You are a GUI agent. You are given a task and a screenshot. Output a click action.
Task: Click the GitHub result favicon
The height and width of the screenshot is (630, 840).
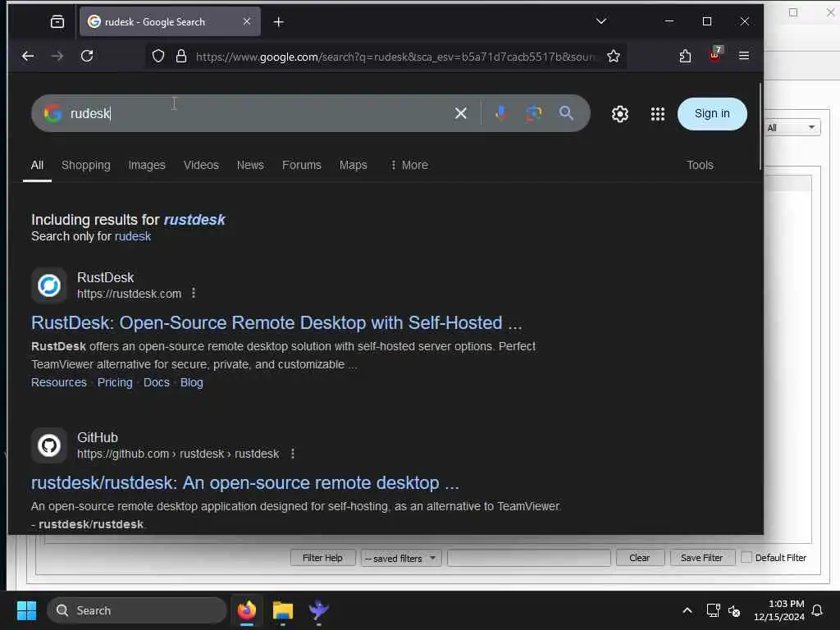pyautogui.click(x=49, y=445)
